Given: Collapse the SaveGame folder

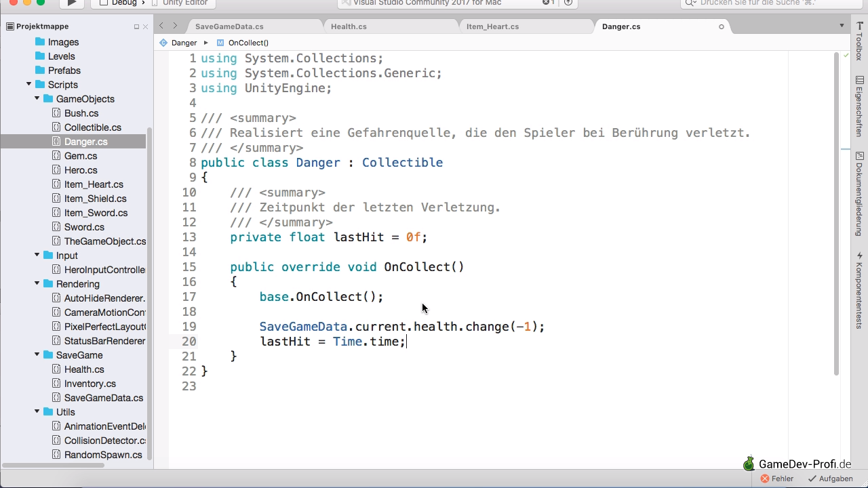Looking at the screenshot, I should click(37, 355).
